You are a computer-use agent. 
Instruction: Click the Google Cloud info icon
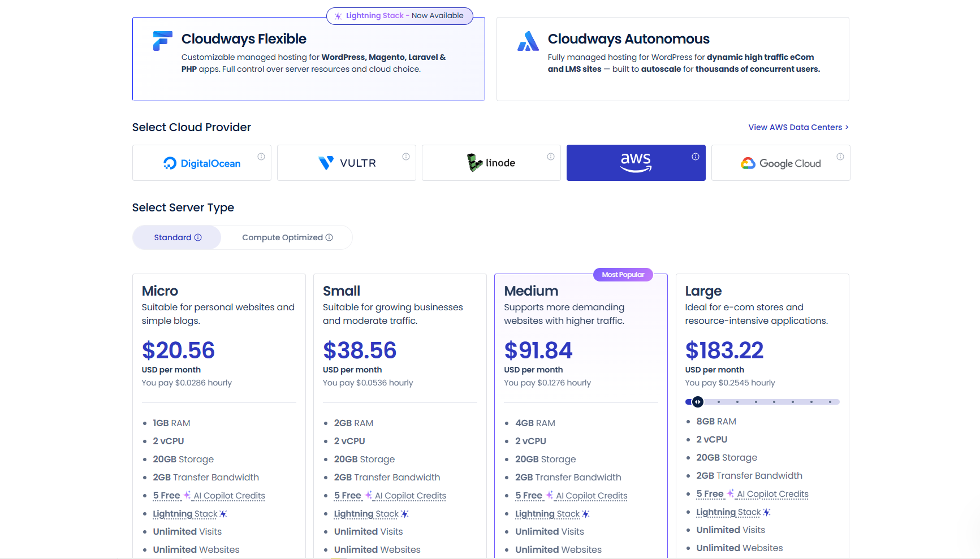(x=840, y=157)
